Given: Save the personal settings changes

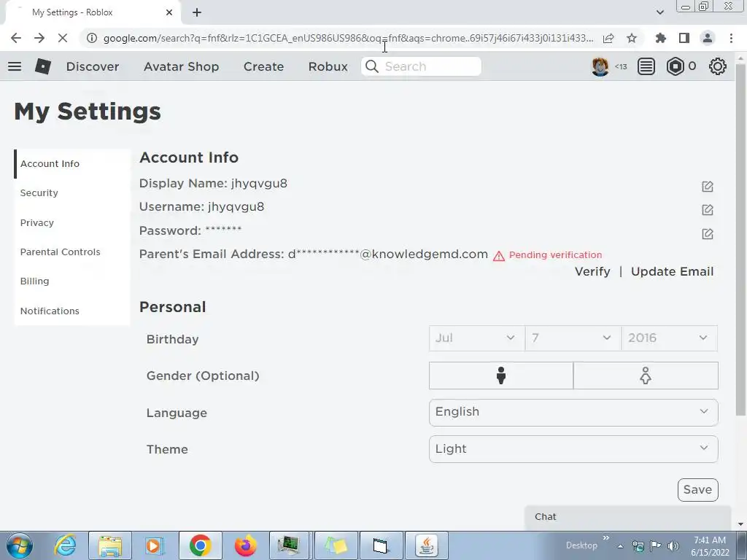Looking at the screenshot, I should [697, 489].
